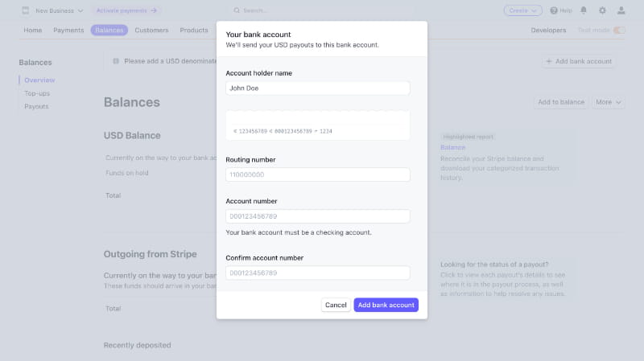Open the settings gear icon
The image size is (644, 361).
[x=602, y=10]
